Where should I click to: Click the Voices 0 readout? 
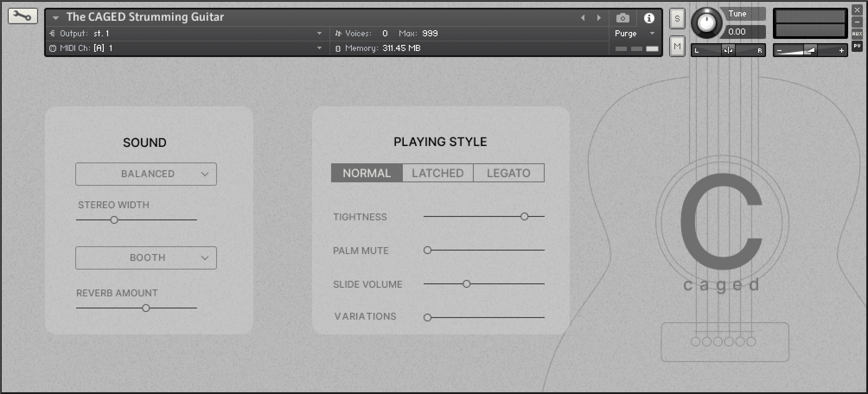click(x=367, y=33)
